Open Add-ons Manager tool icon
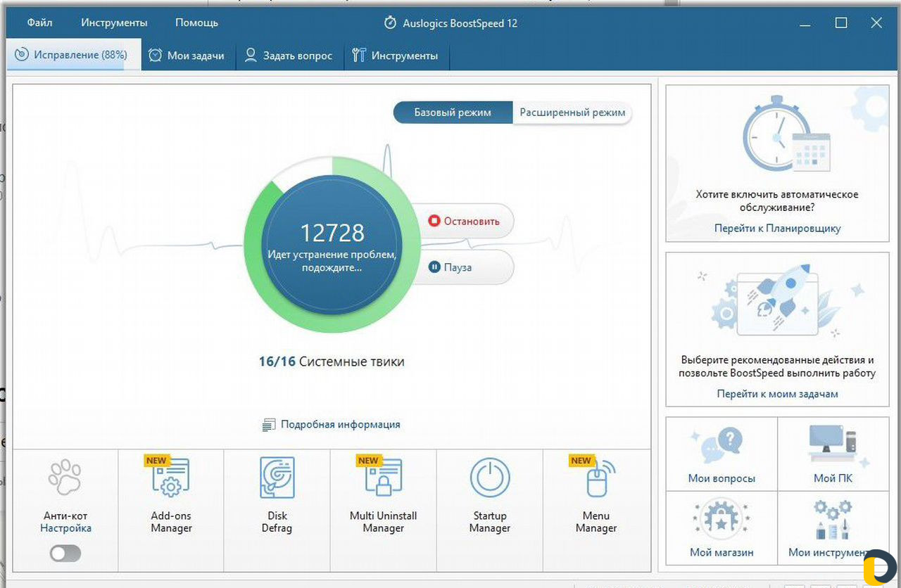 pos(171,478)
